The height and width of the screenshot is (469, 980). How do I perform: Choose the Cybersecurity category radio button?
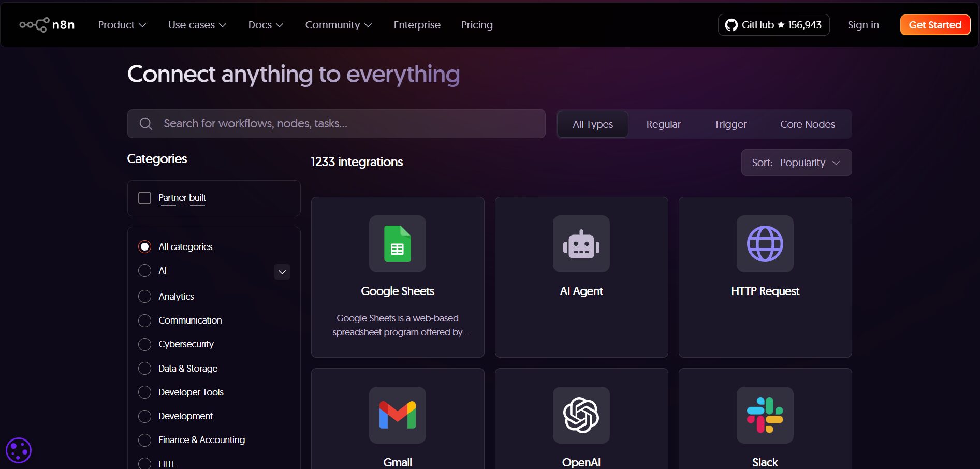coord(145,344)
